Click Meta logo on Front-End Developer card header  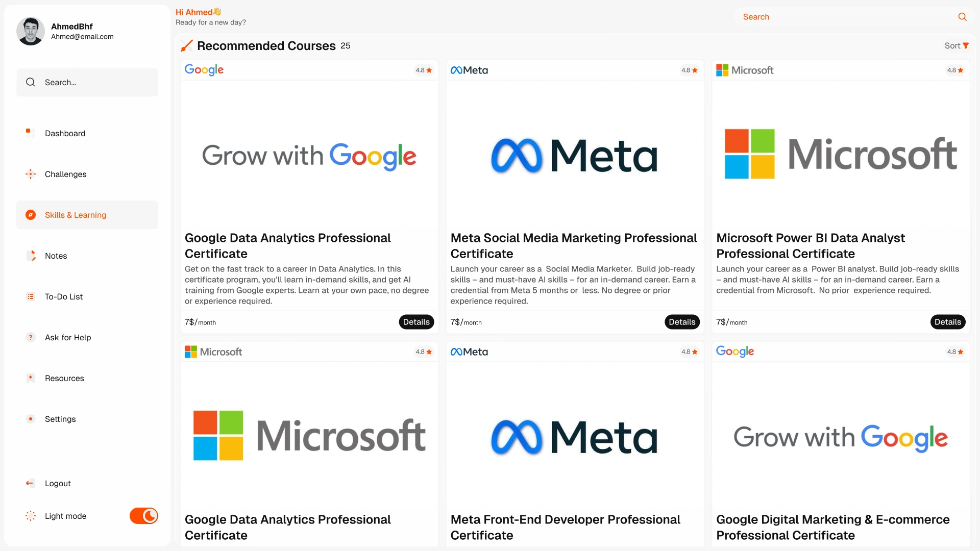coord(469,352)
